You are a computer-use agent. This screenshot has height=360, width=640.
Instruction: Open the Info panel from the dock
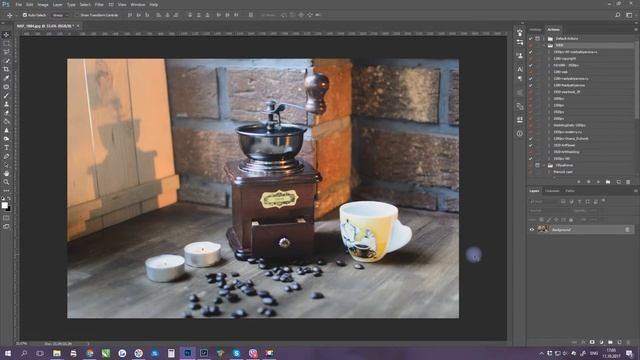520,133
